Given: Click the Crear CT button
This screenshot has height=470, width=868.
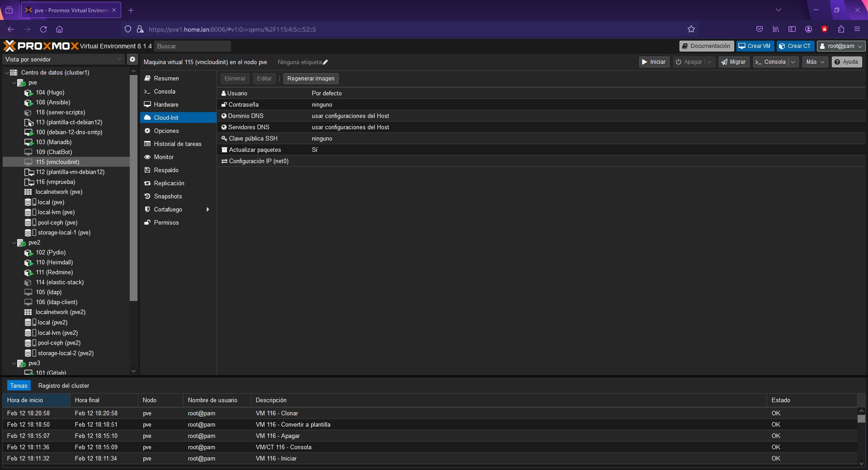Looking at the screenshot, I should pyautogui.click(x=795, y=46).
